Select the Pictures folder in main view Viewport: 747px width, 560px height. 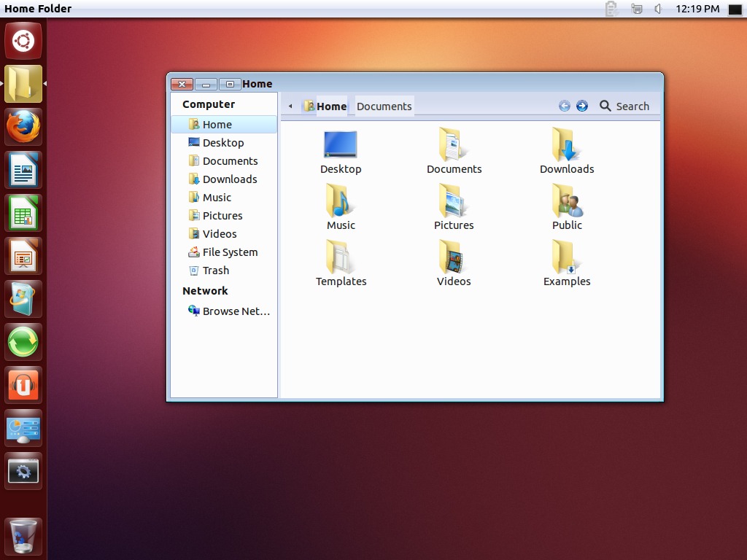tap(454, 201)
